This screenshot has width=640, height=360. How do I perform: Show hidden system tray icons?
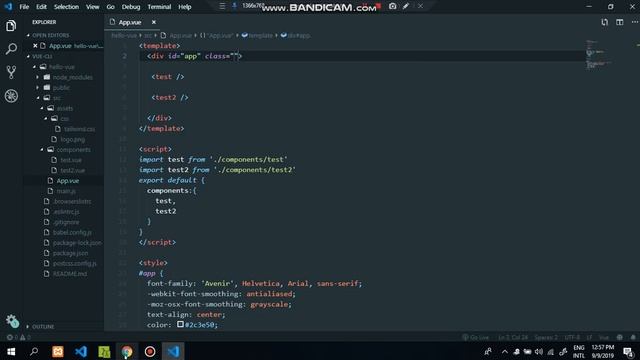[x=505, y=351]
